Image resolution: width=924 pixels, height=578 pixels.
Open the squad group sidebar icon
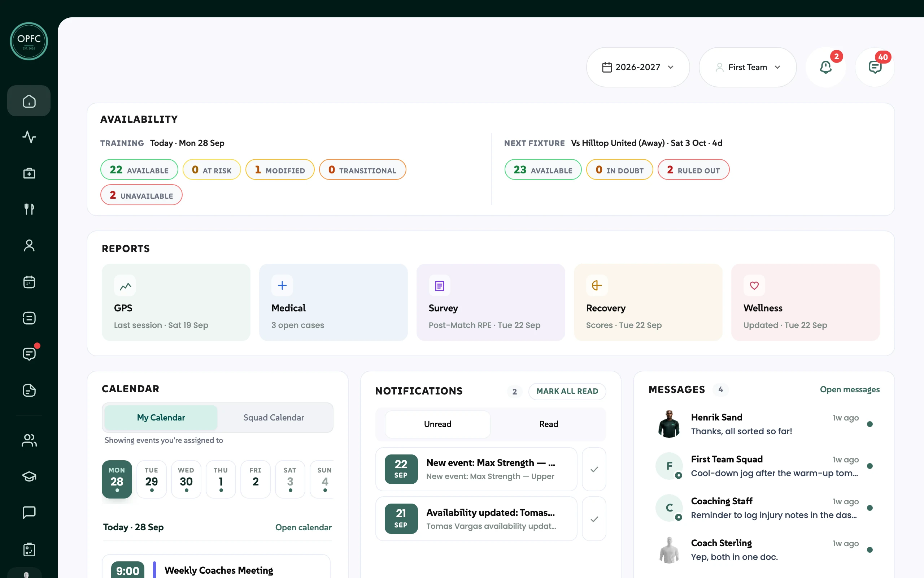click(29, 440)
